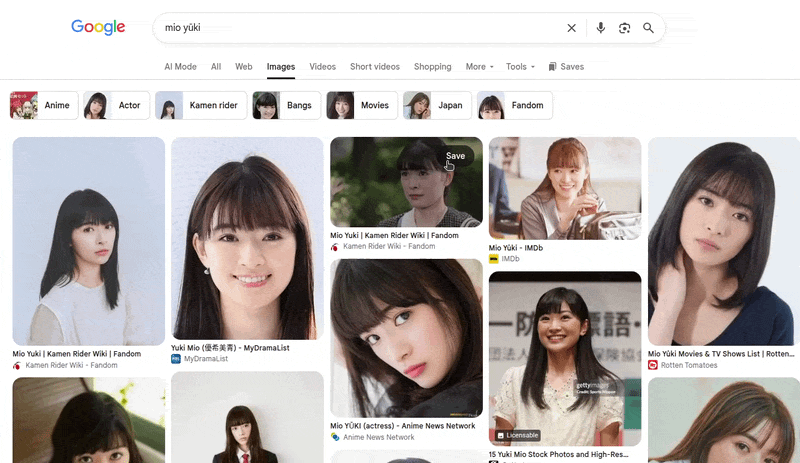
Task: Click the IMDb source favicon
Action: 493,259
